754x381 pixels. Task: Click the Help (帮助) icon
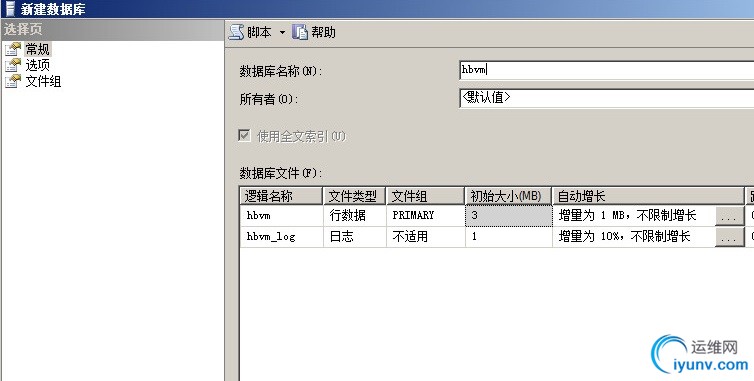[x=300, y=32]
